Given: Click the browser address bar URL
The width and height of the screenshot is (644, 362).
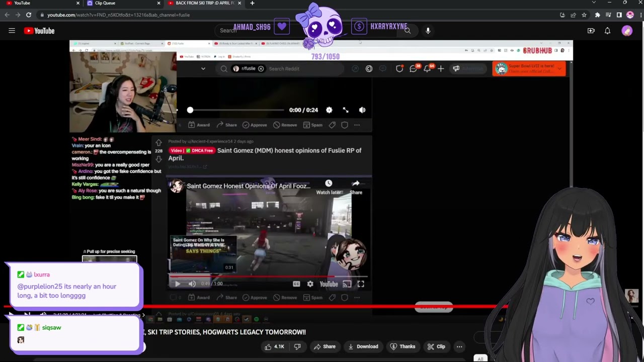Looking at the screenshot, I should coord(119,15).
